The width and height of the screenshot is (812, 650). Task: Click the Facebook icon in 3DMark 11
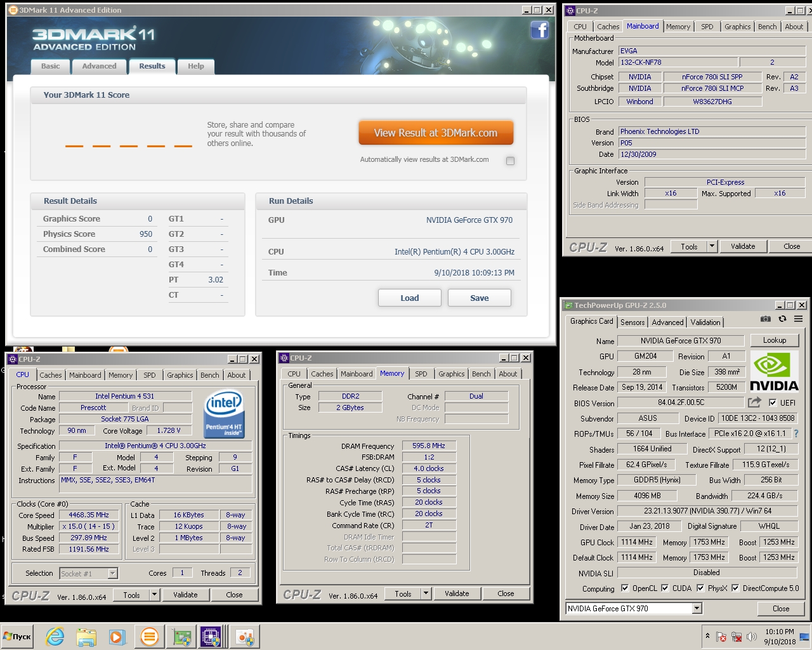[540, 30]
